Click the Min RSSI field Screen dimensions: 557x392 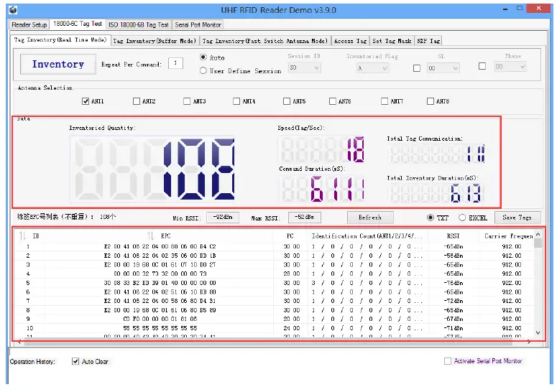click(223, 217)
